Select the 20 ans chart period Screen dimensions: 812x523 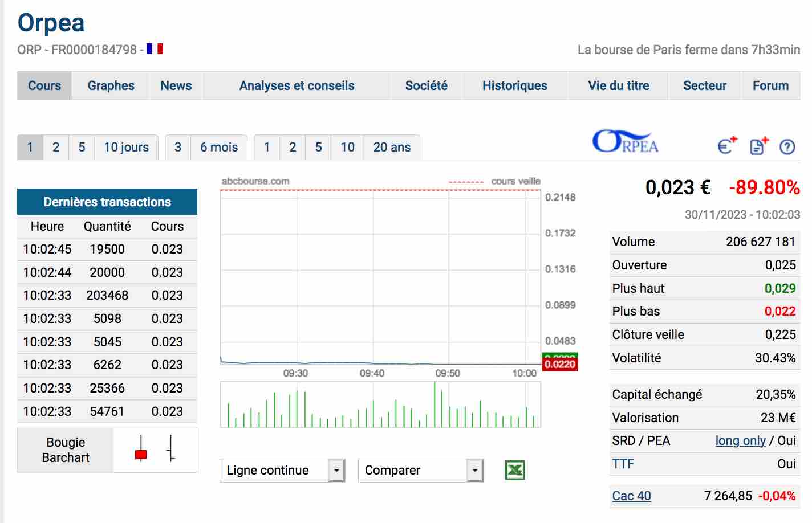[392, 147]
